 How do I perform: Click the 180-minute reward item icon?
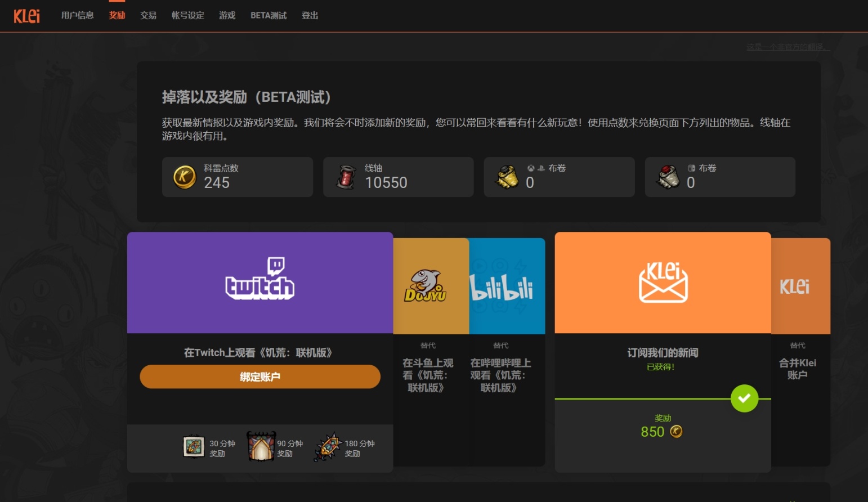click(328, 447)
